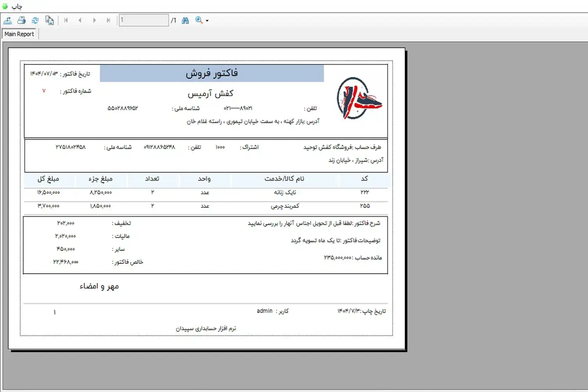Click the 'نام کالا/خدمت' column header
Viewport: 588px width, 392px height.
(x=284, y=179)
